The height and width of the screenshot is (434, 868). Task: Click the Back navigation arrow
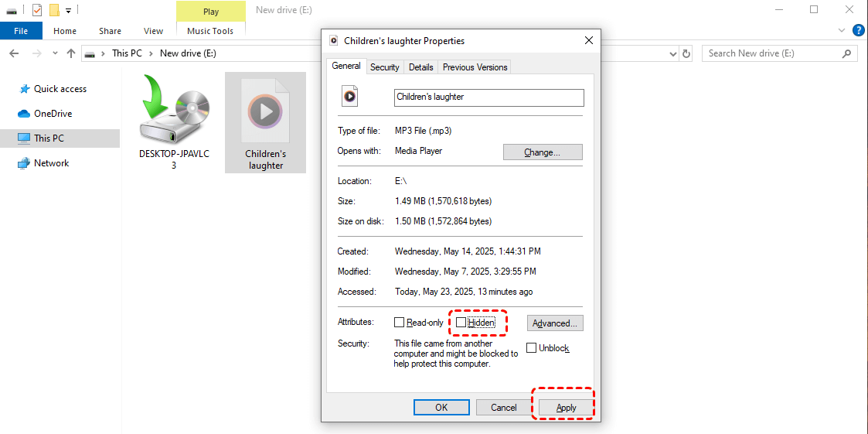click(15, 53)
